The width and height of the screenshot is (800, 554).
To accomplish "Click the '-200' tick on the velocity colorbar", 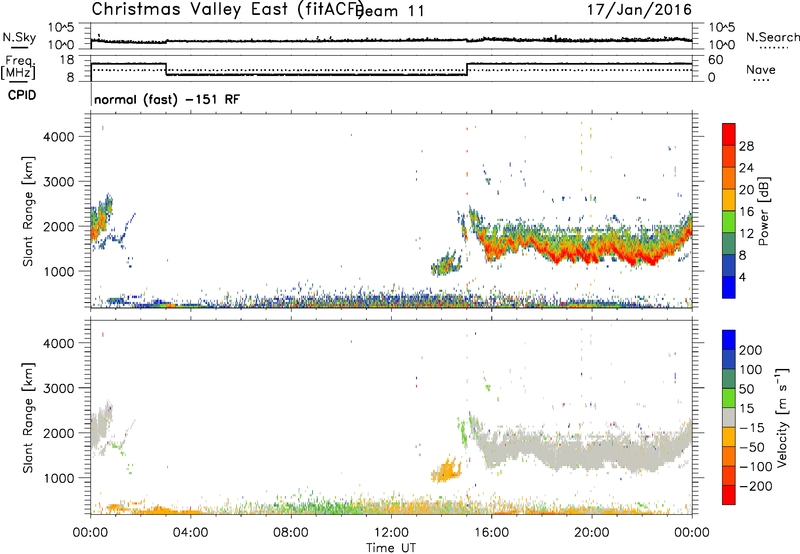I will tap(755, 486).
